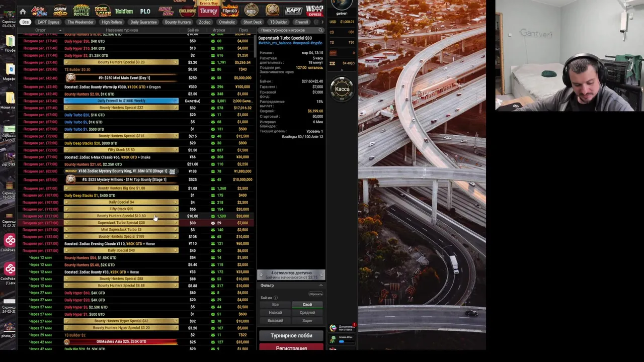Switch to the Bounty Hunters tab
Screen dimensions: 644x362
tap(178, 22)
